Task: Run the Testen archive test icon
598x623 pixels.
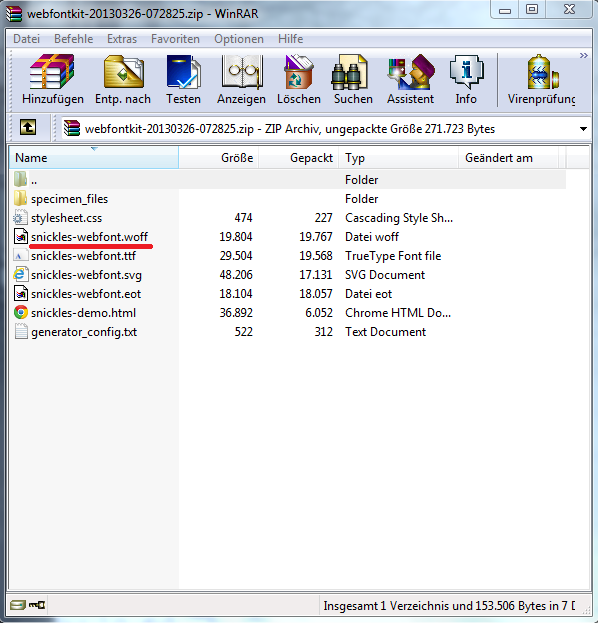Action: (x=183, y=72)
